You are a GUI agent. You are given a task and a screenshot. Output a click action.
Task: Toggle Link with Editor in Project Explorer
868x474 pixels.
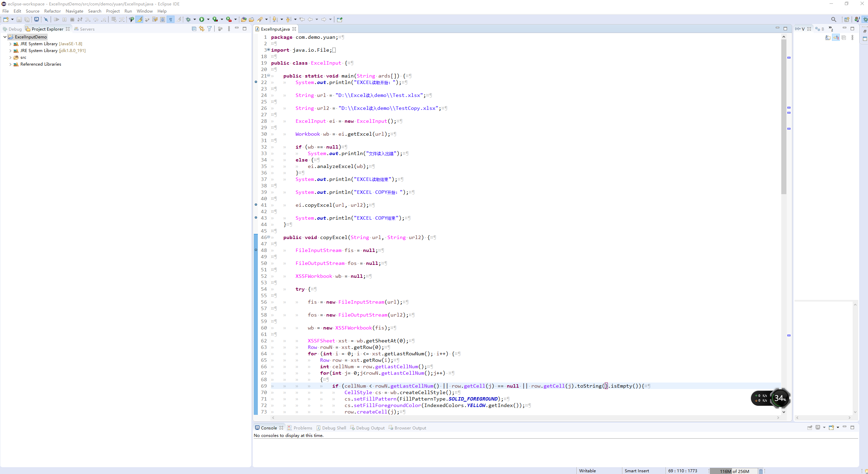click(202, 29)
